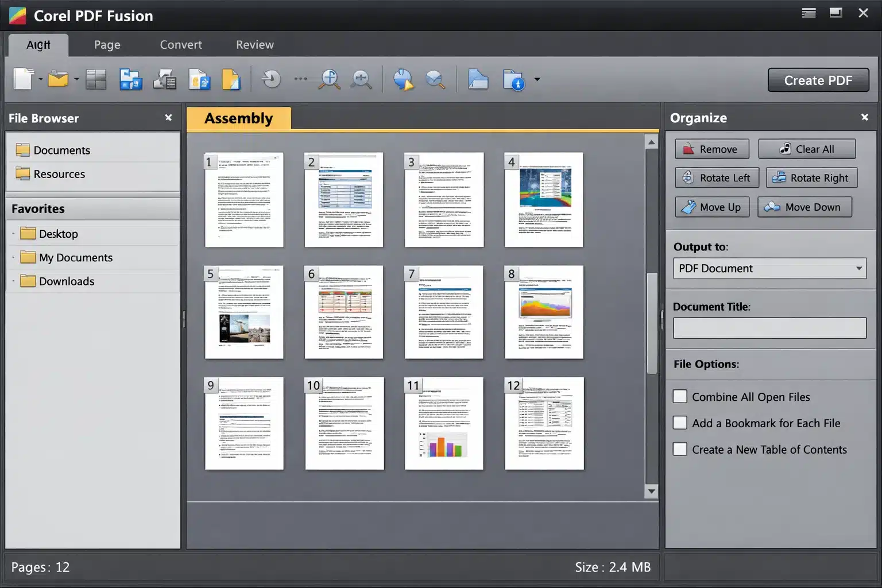
Task: Check Add a Bookmark for Each File
Action: tap(680, 423)
